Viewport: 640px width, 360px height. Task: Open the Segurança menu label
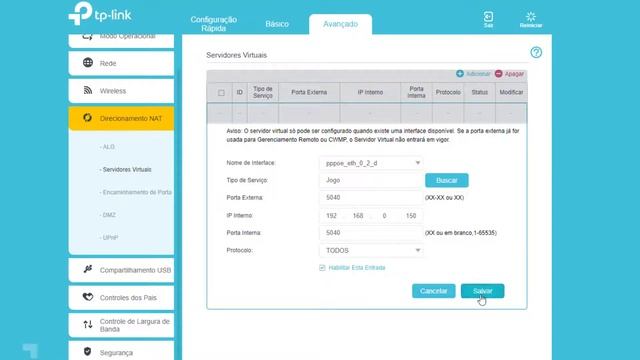click(116, 353)
